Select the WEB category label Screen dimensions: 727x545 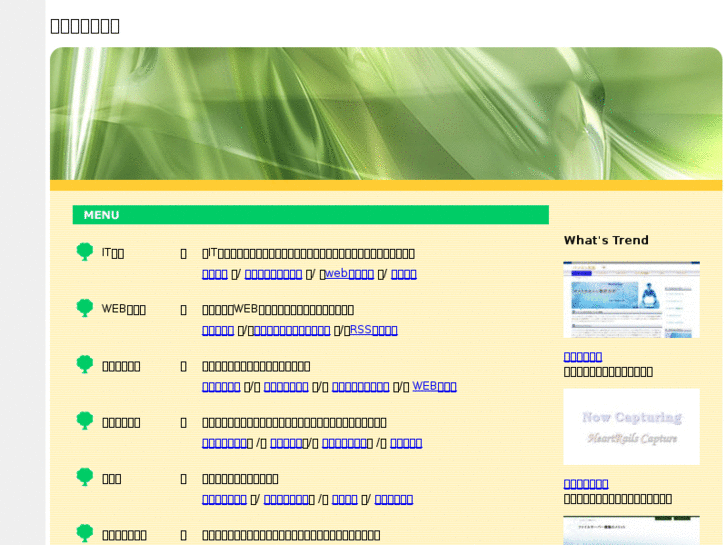pos(124,309)
